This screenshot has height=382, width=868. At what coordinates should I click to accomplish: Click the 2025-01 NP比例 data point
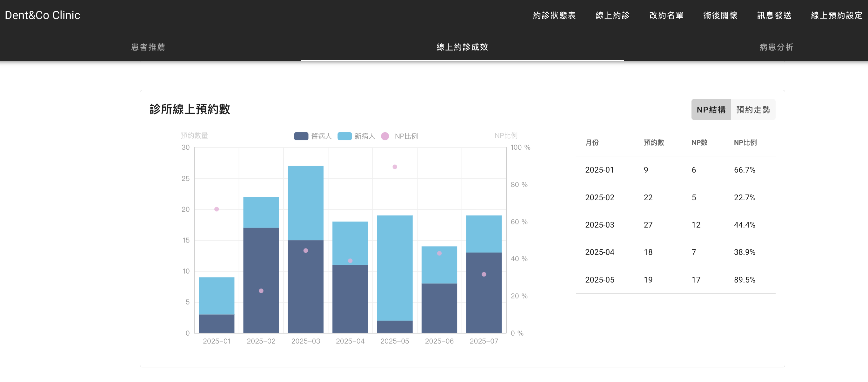point(216,209)
